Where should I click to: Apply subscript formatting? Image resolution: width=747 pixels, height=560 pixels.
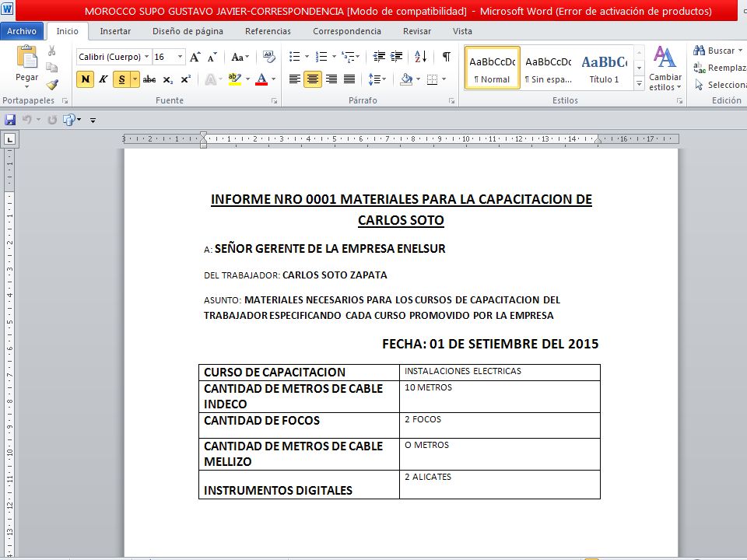click(x=168, y=79)
